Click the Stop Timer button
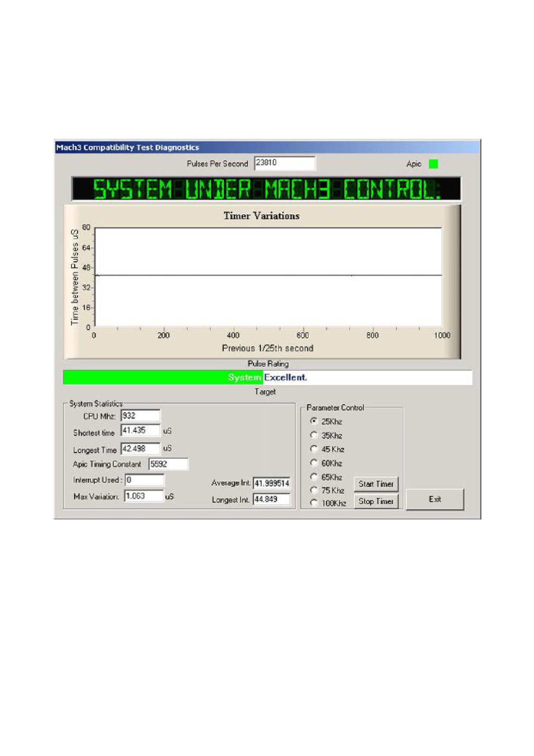534x756 pixels. tap(376, 501)
